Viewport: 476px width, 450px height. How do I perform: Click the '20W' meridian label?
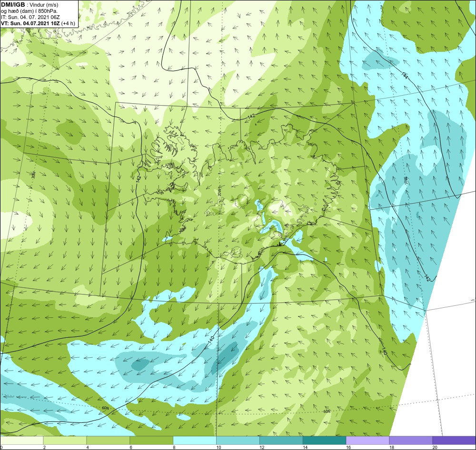[x=219, y=192]
